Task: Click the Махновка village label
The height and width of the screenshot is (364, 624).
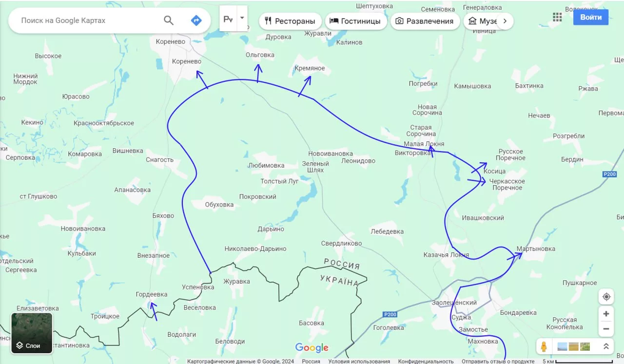Action: tap(483, 341)
